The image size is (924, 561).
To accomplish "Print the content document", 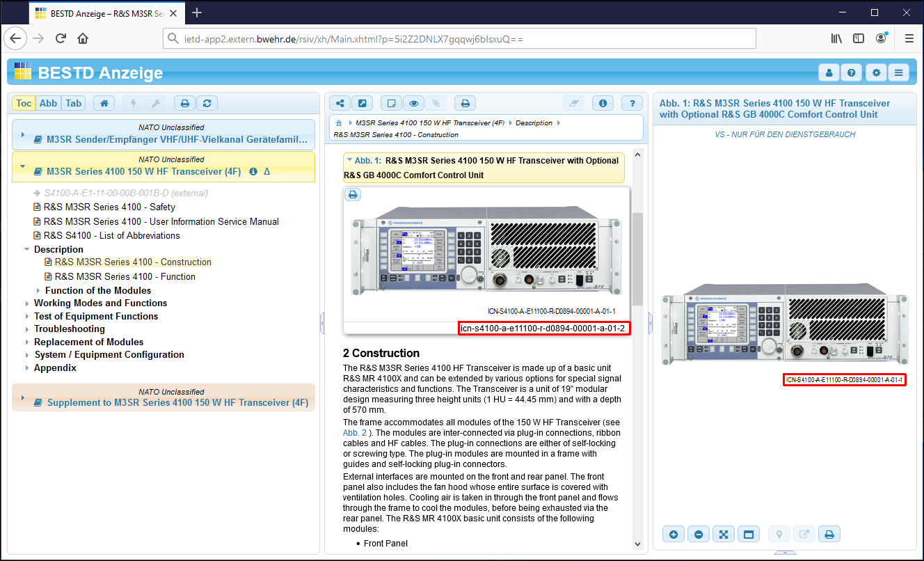I will coord(465,103).
